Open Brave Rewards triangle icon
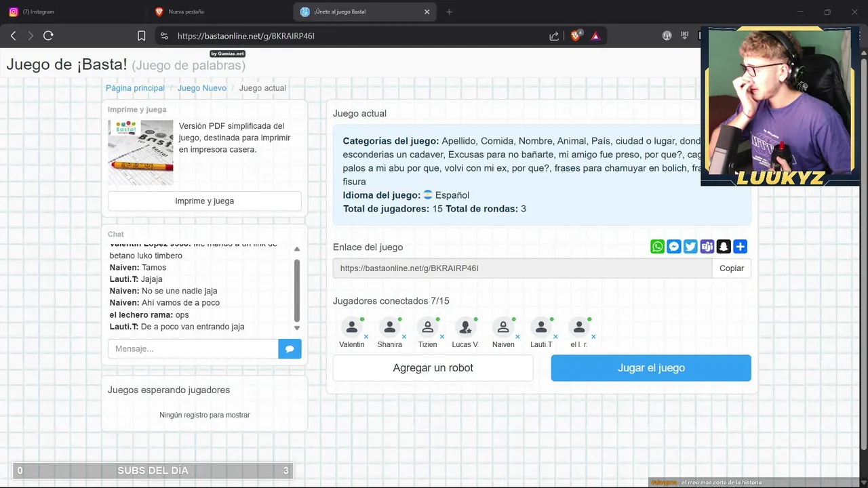868x488 pixels. [595, 36]
